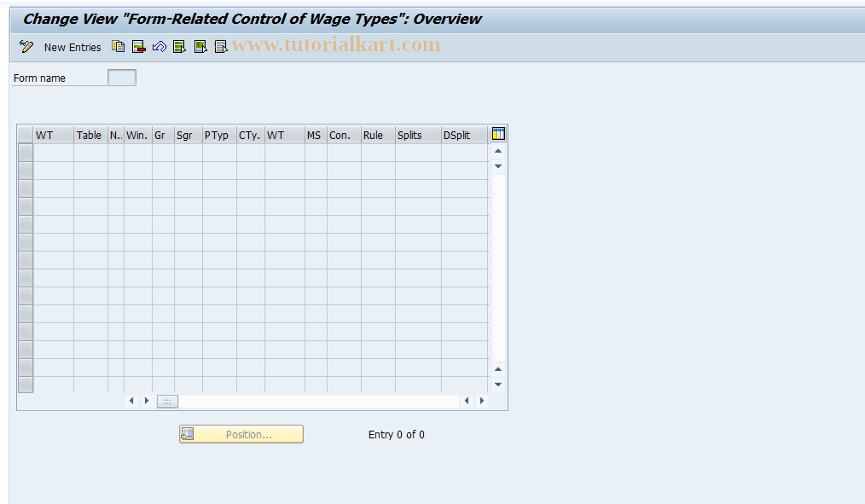Click the Deselect All icon

[220, 47]
